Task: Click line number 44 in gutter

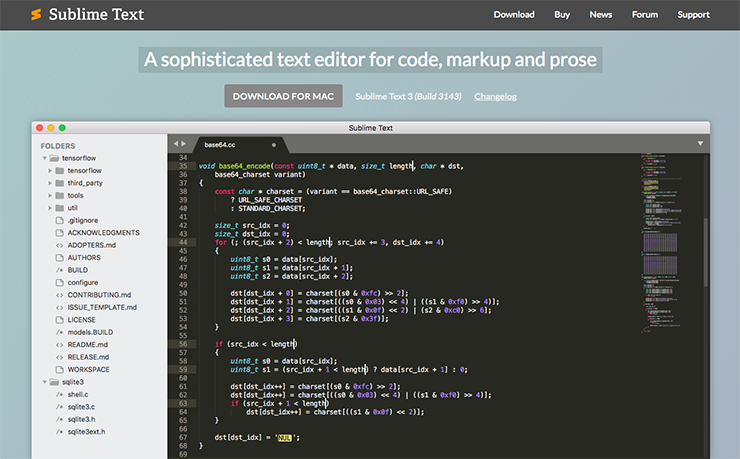Action: point(183,242)
